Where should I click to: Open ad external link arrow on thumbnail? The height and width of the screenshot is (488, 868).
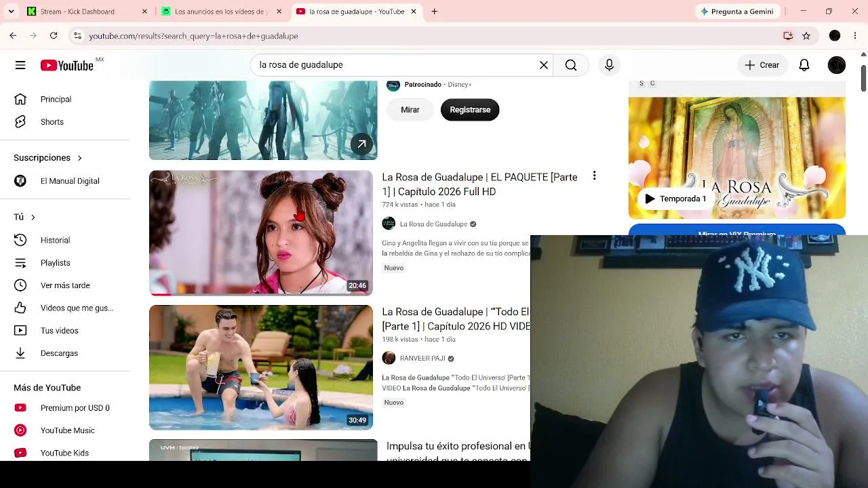(x=362, y=144)
